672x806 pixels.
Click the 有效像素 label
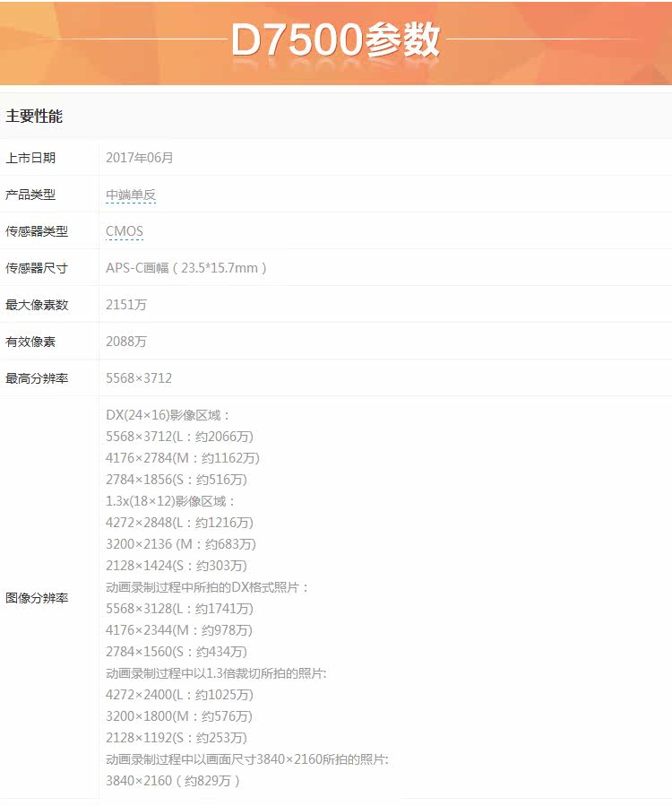tap(30, 342)
